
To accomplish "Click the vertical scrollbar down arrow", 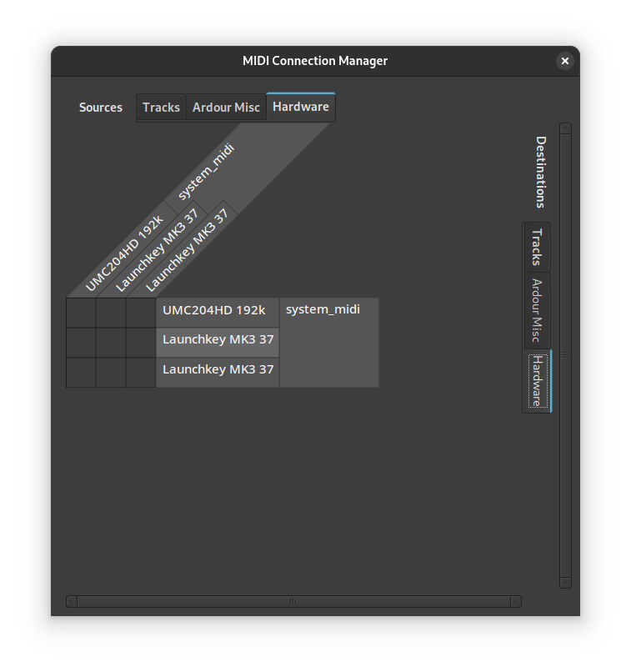I will 566,583.
